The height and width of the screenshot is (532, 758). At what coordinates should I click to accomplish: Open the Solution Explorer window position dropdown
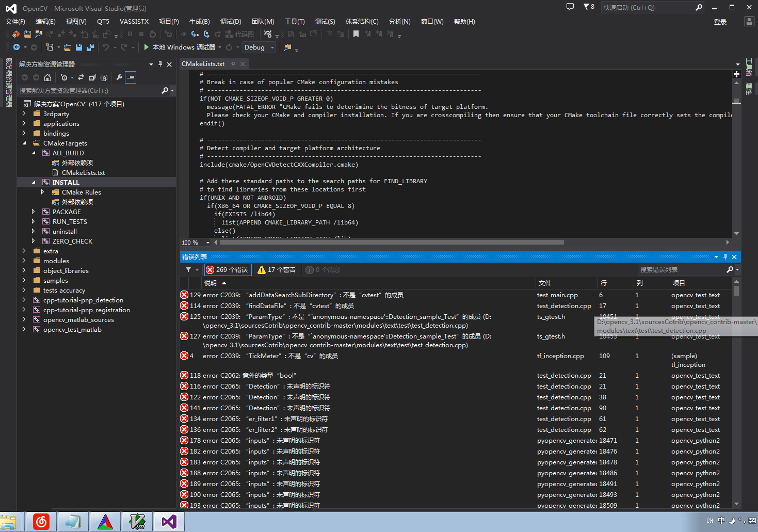coord(151,64)
